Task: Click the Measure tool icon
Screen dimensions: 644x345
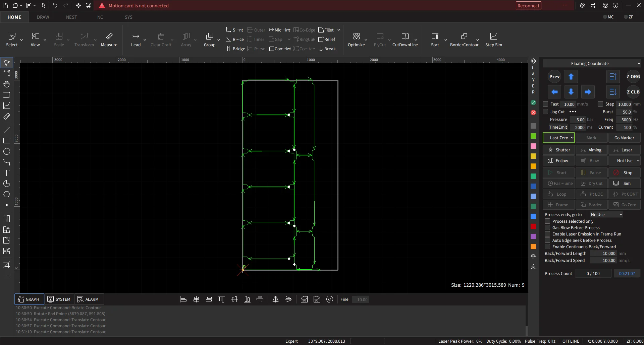Action: click(109, 36)
